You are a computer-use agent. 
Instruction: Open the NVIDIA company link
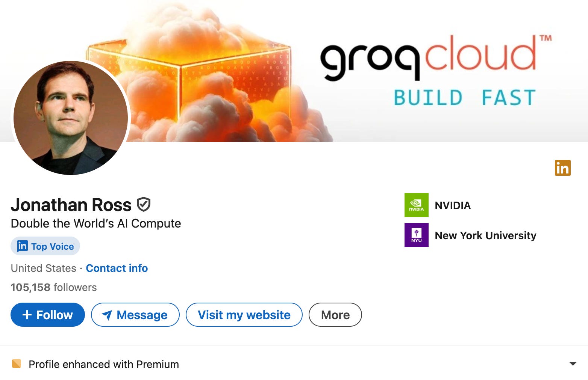click(453, 205)
